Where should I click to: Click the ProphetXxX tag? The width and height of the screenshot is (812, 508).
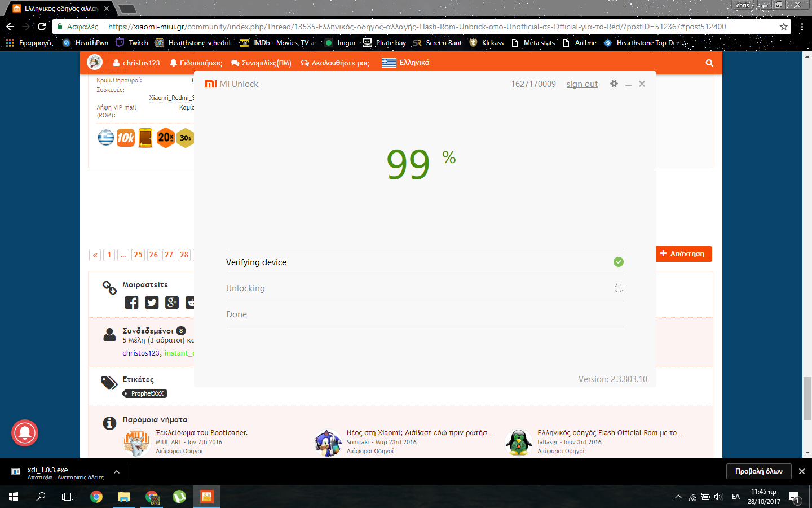point(144,393)
